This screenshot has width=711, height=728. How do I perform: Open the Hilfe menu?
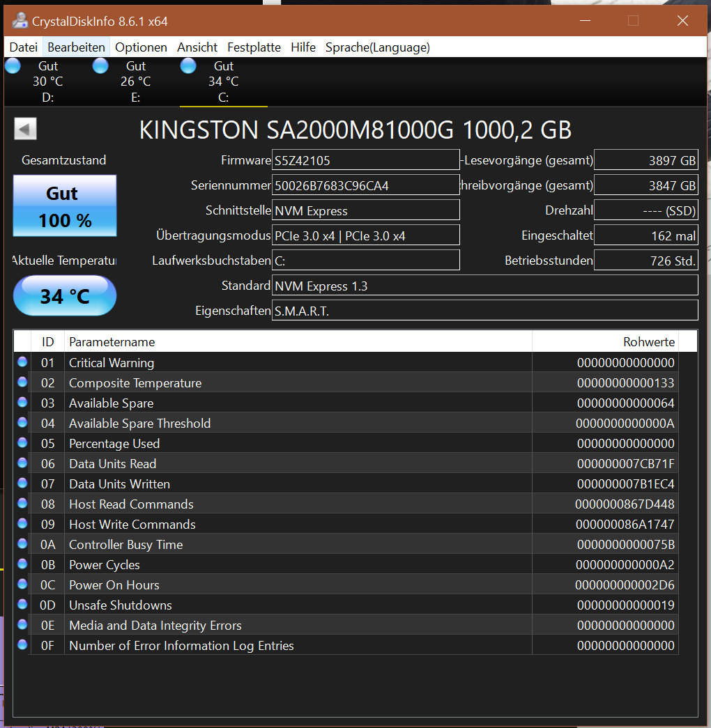[303, 47]
